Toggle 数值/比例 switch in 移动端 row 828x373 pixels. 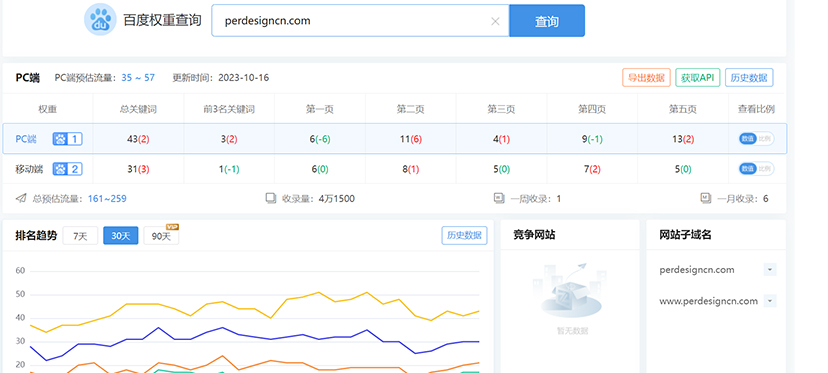click(x=756, y=169)
